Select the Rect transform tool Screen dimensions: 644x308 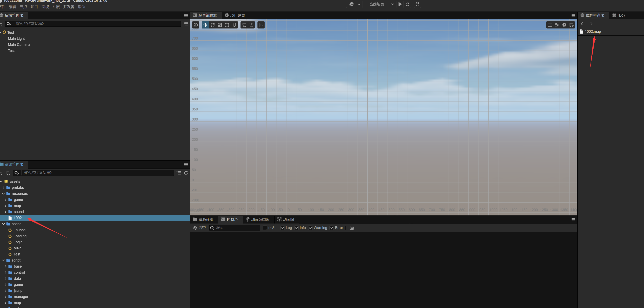pyautogui.click(x=227, y=25)
